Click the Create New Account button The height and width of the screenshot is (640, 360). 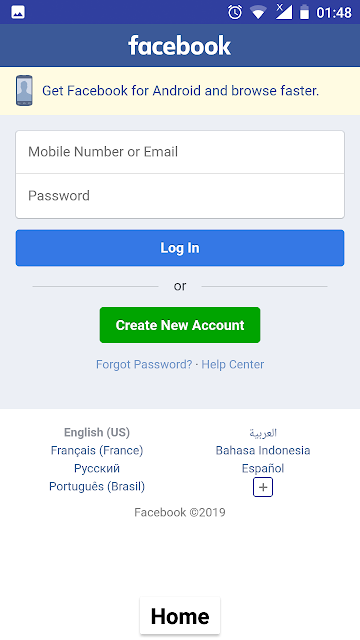(180, 325)
